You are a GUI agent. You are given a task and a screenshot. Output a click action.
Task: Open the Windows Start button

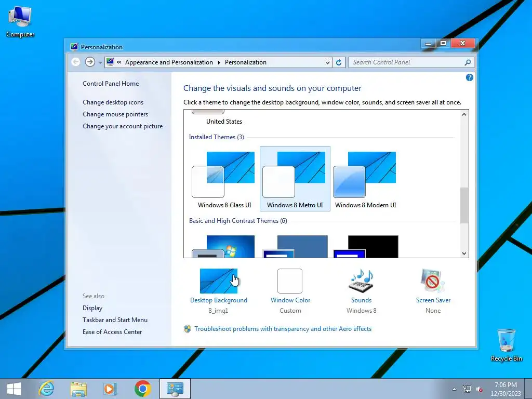coord(14,389)
